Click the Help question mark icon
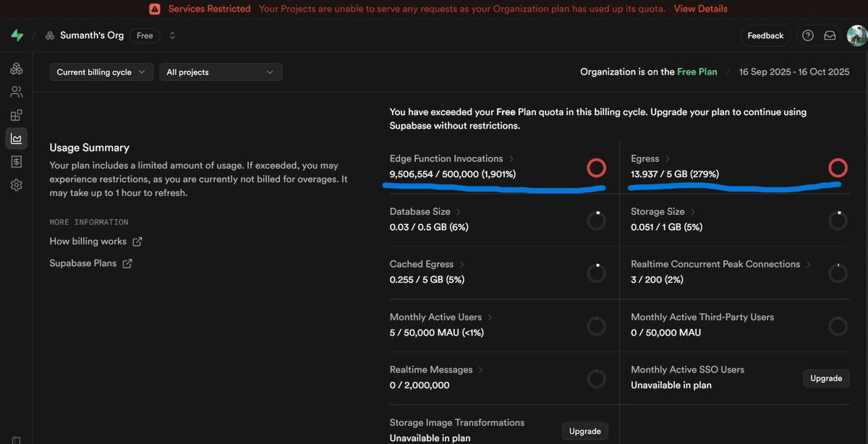This screenshot has width=868, height=444. point(808,35)
